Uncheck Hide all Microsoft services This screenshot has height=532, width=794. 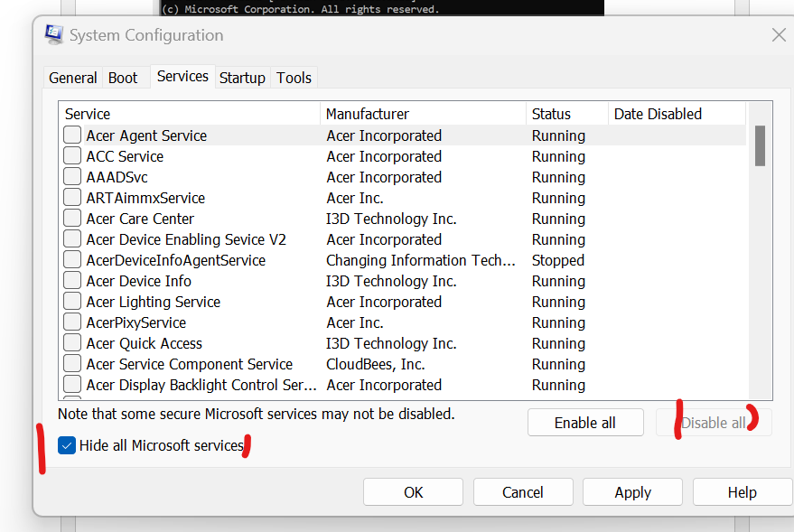coord(67,445)
